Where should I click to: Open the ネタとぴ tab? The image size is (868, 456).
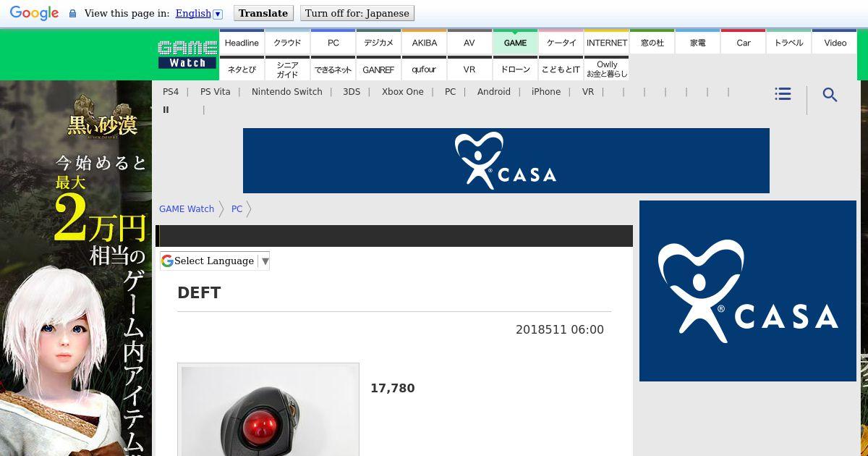coord(242,69)
